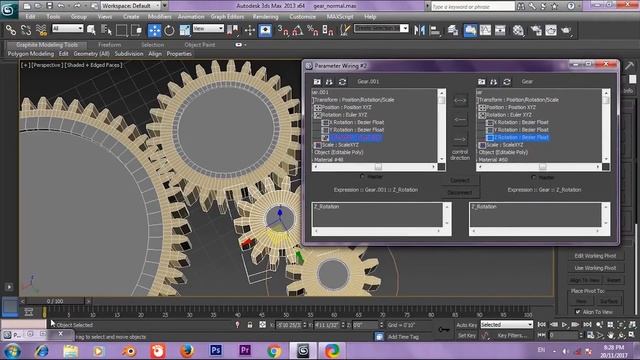Screen dimensions: 640x360
Task: Toggle the Angle Snap button
Action: 298,30
